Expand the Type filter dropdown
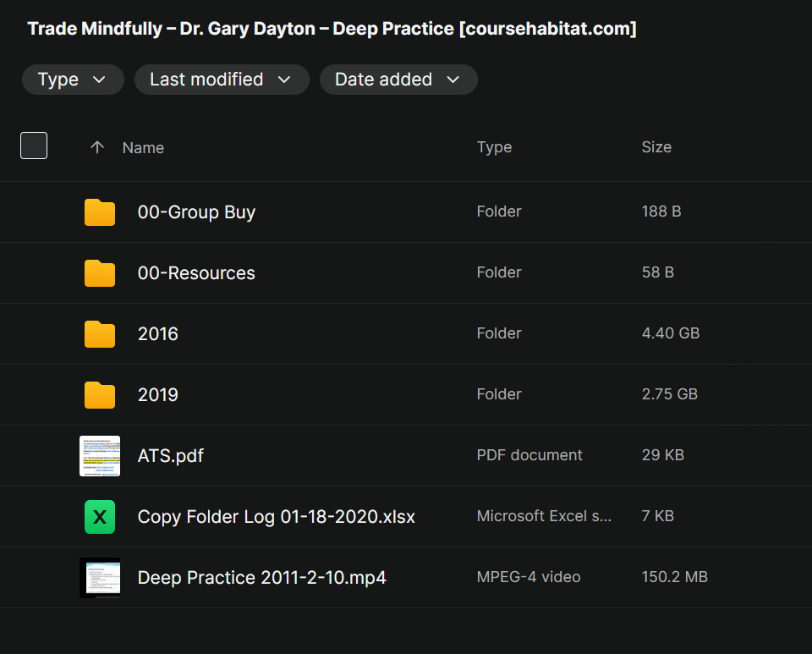 pos(73,80)
